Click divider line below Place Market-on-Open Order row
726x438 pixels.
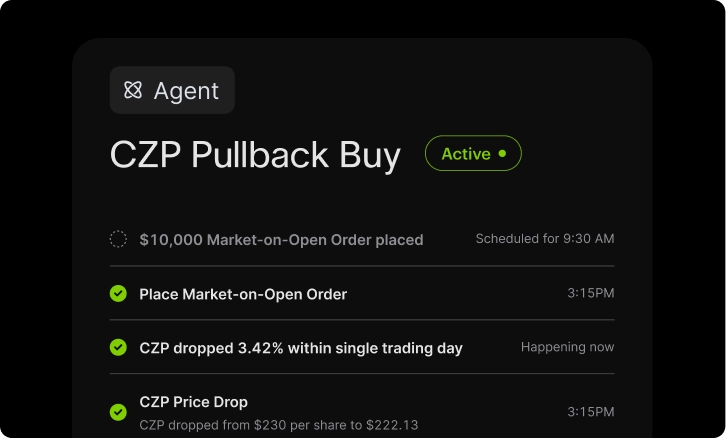coord(362,320)
